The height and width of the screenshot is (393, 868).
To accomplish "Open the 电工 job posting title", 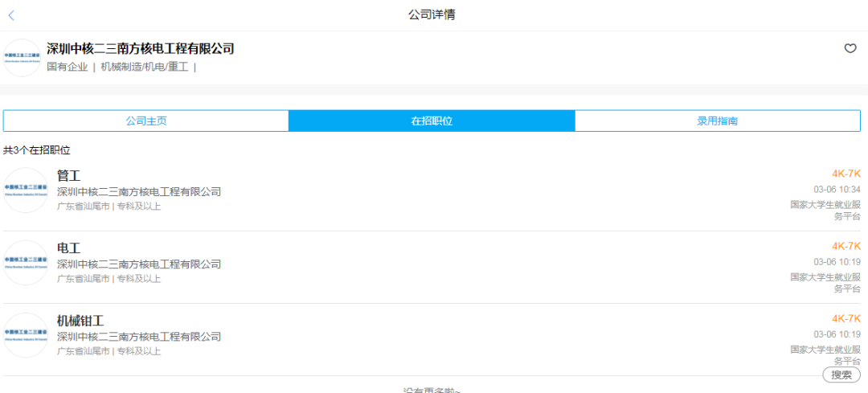I will pos(68,248).
